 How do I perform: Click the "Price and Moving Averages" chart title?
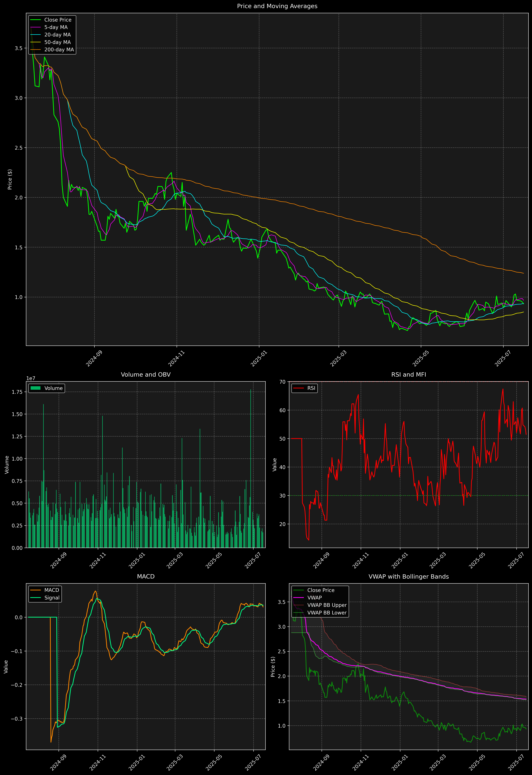click(277, 6)
